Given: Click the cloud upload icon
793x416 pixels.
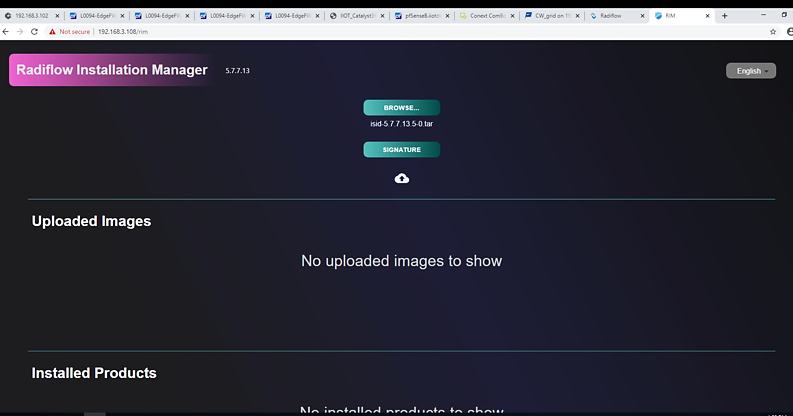Looking at the screenshot, I should tap(402, 178).
